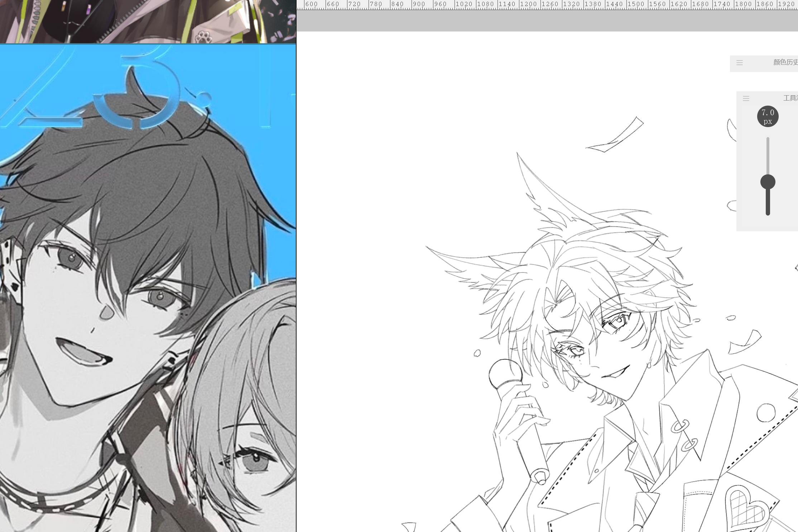Screen dimensions: 798x532
Task: Click the light-haired reference character's eye
Action: [x=255, y=461]
